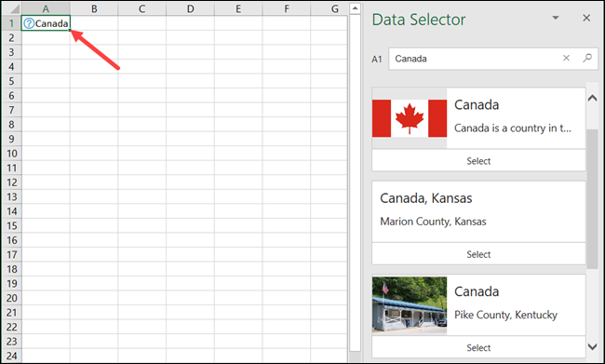Clear the Data Selector search text
605x364 pixels.
[566, 59]
